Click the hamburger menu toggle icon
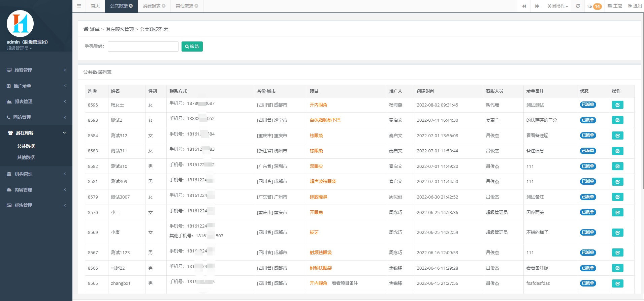The width and height of the screenshot is (644, 301). tap(79, 6)
